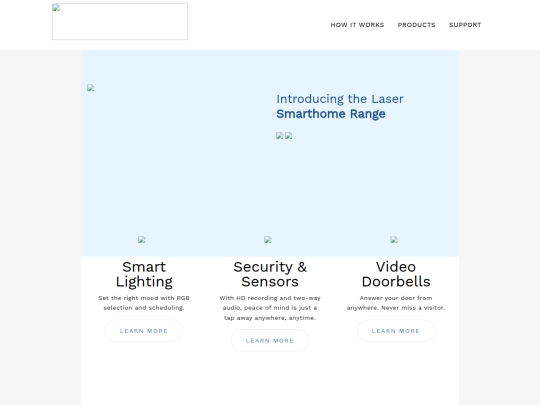Screen dimensions: 540x405
Task: Click text 'Set the right mood with RGB'
Action: 144,298
